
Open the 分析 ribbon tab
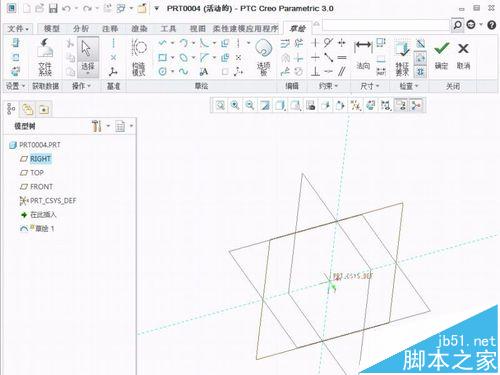tap(81, 29)
